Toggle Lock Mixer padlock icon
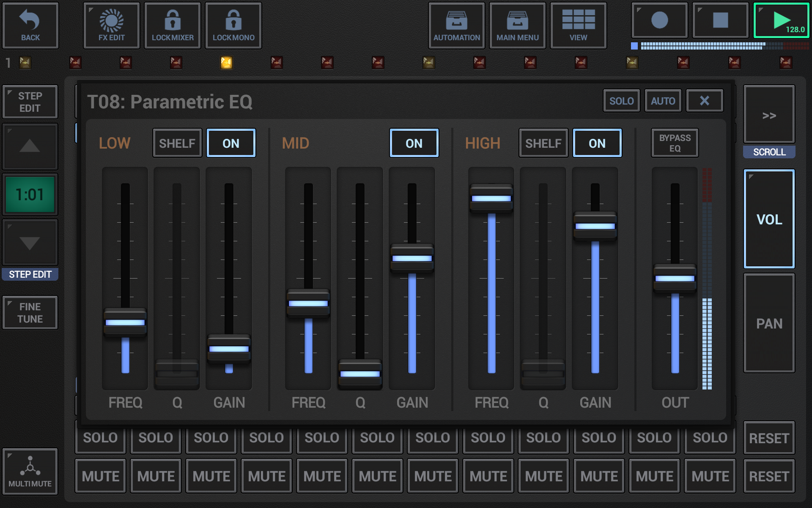The width and height of the screenshot is (812, 508). tap(173, 20)
